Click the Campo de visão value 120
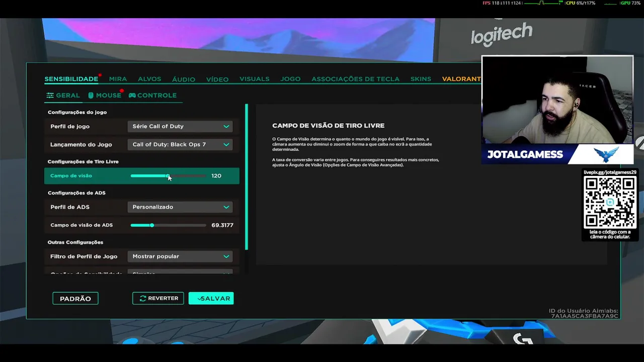 (216, 175)
